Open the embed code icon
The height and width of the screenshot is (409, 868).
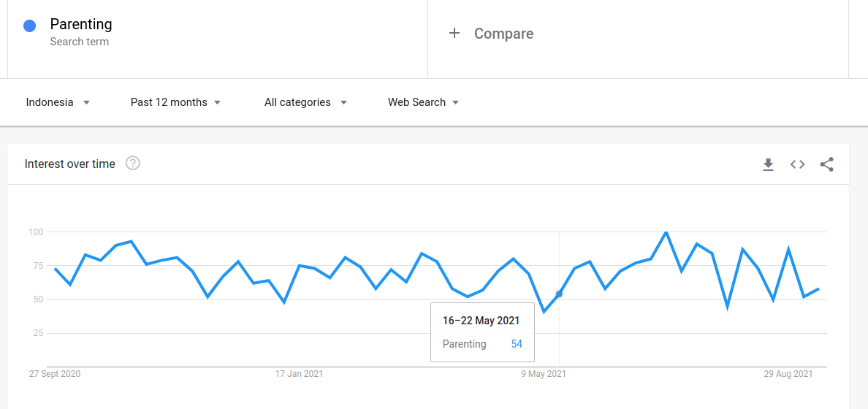coord(797,164)
